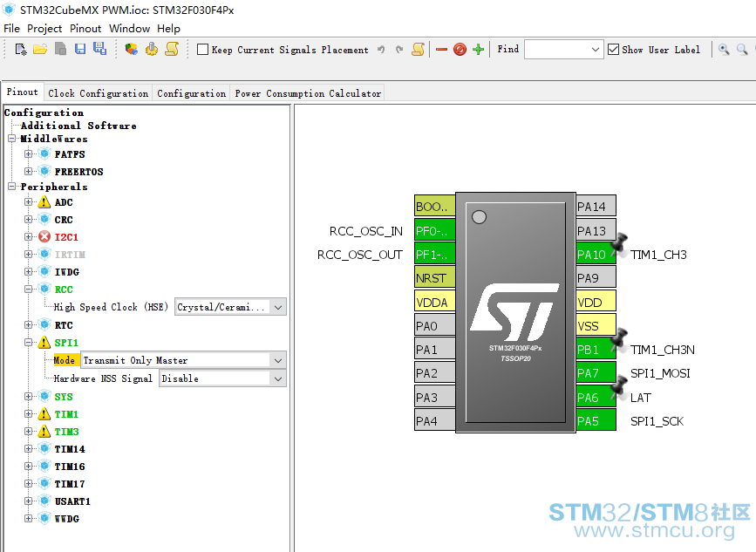
Task: Select the CRC tree item
Action: 64,220
